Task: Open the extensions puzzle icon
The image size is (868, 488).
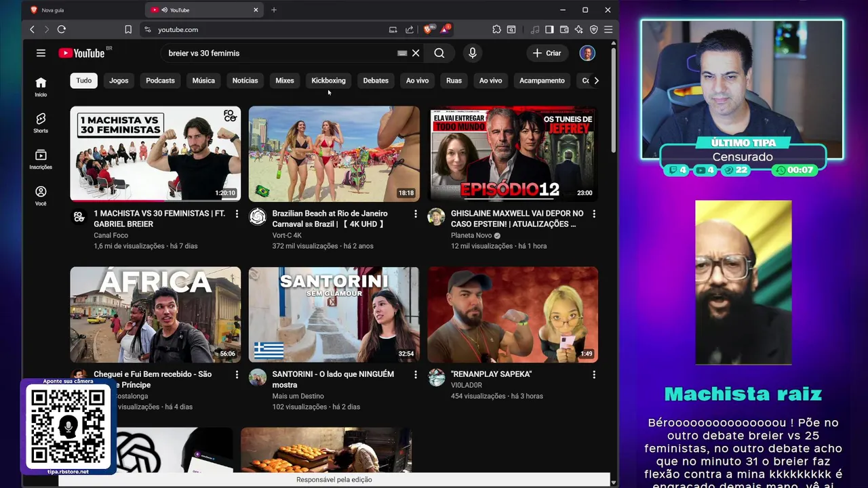Action: click(496, 29)
